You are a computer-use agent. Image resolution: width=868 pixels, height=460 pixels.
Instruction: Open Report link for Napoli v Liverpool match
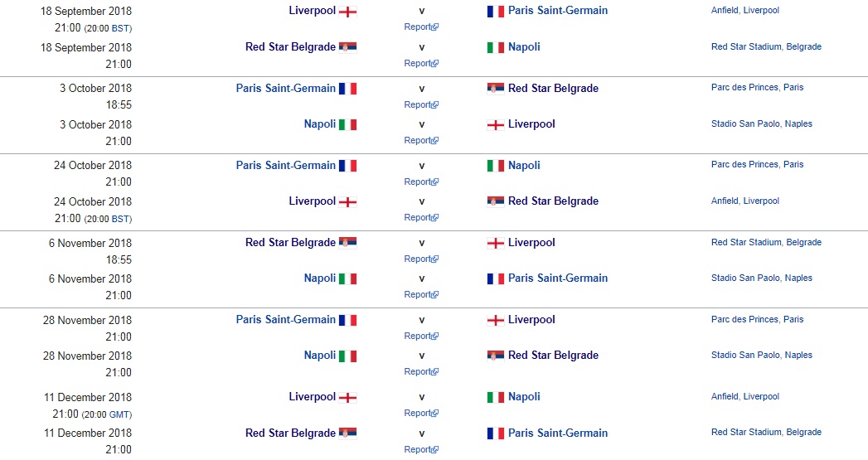[x=418, y=140]
